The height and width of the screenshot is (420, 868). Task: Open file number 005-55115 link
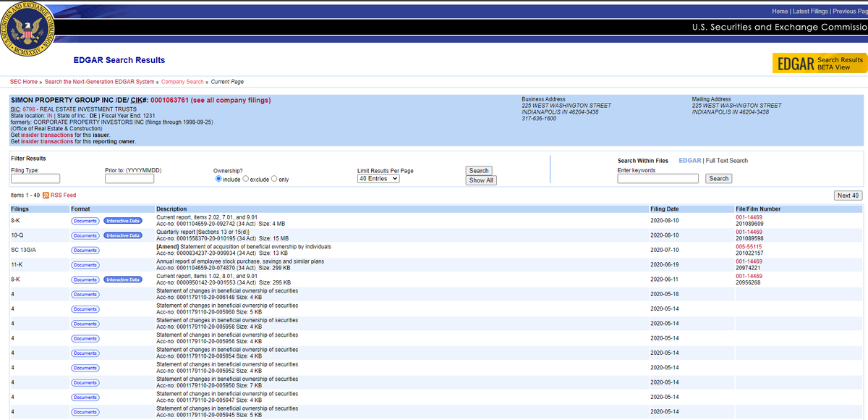pos(749,247)
